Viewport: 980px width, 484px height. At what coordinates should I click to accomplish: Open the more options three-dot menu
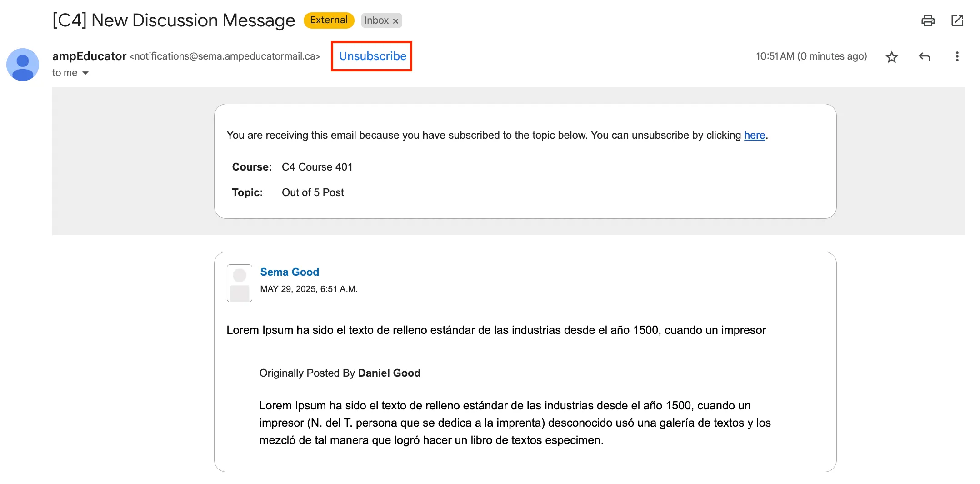point(957,56)
